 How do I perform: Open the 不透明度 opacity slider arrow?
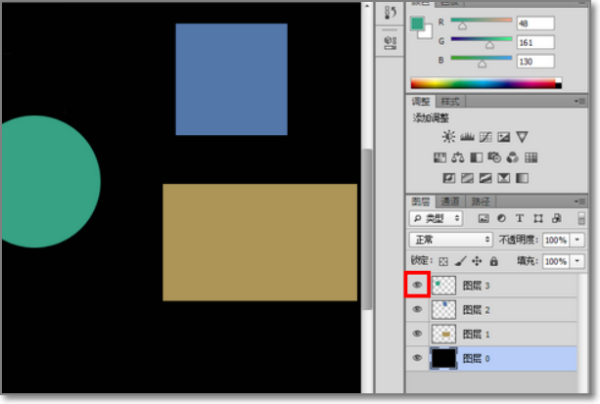coord(577,240)
